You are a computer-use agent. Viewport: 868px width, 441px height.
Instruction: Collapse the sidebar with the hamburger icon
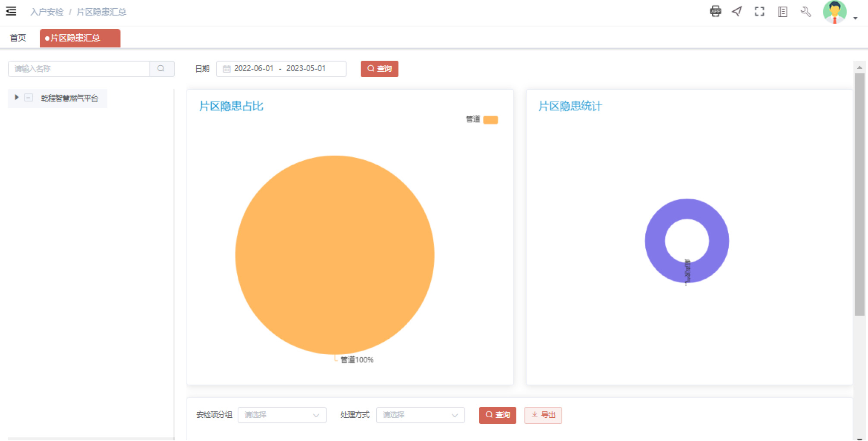[x=11, y=12]
